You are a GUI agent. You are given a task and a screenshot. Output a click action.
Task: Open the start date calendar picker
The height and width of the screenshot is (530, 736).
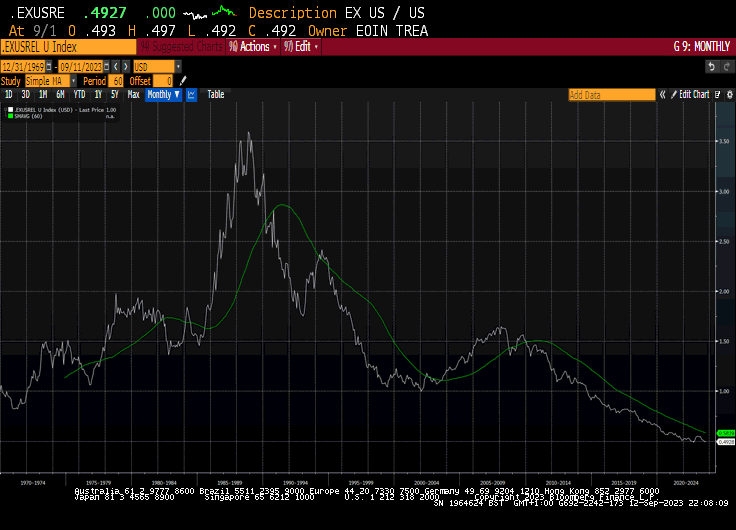(49, 67)
